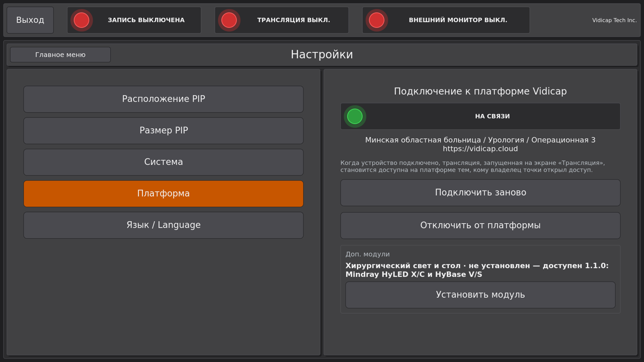Click the НА СВЯЗИ status label
The image size is (644, 362).
[x=493, y=116]
